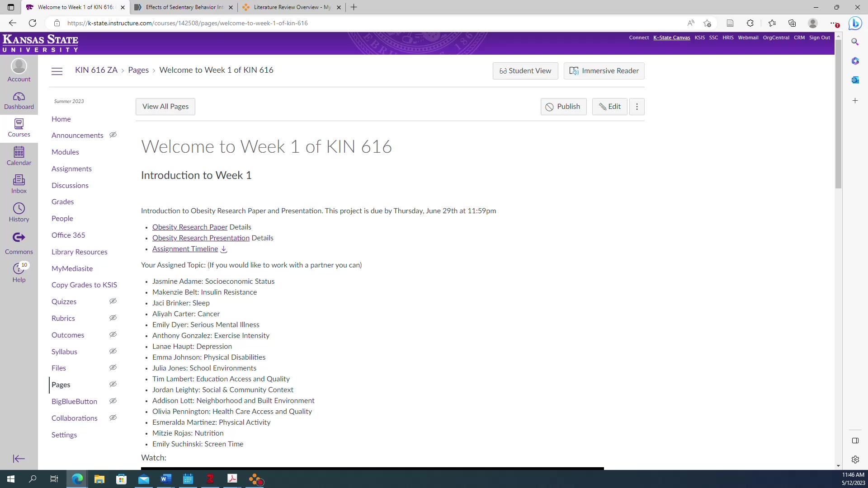This screenshot has height=488, width=868.
Task: Click the View All Pages button
Action: click(x=166, y=106)
